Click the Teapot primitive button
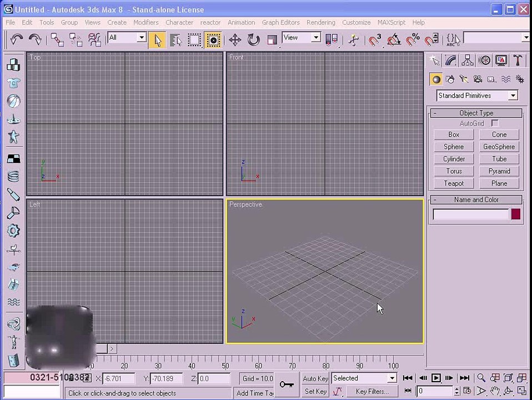Screen dimensions: 532x400 [x=454, y=183]
